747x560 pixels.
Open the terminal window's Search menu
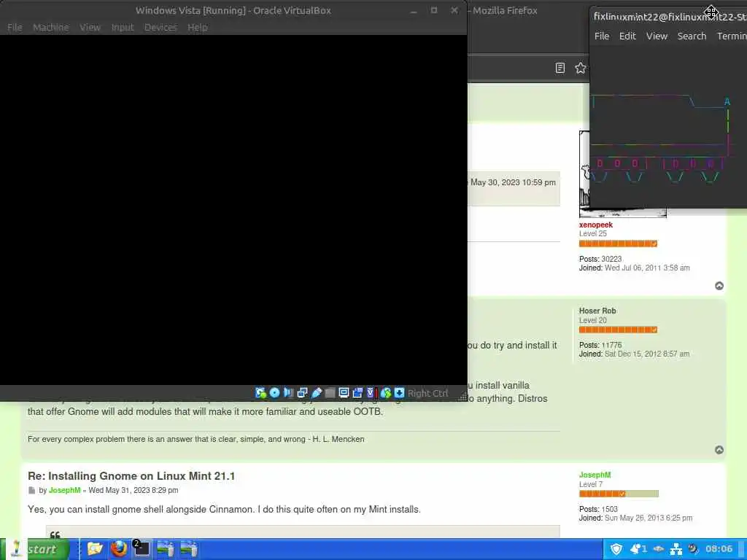[x=692, y=36]
